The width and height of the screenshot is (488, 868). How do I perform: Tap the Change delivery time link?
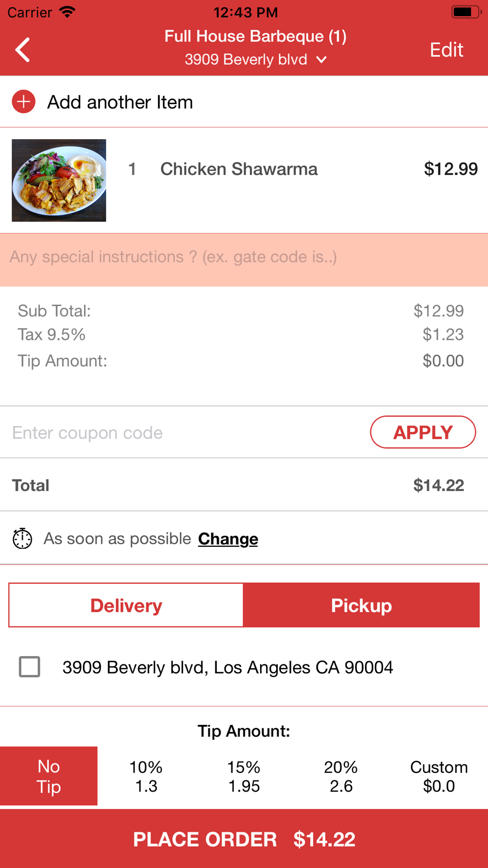pos(228,539)
